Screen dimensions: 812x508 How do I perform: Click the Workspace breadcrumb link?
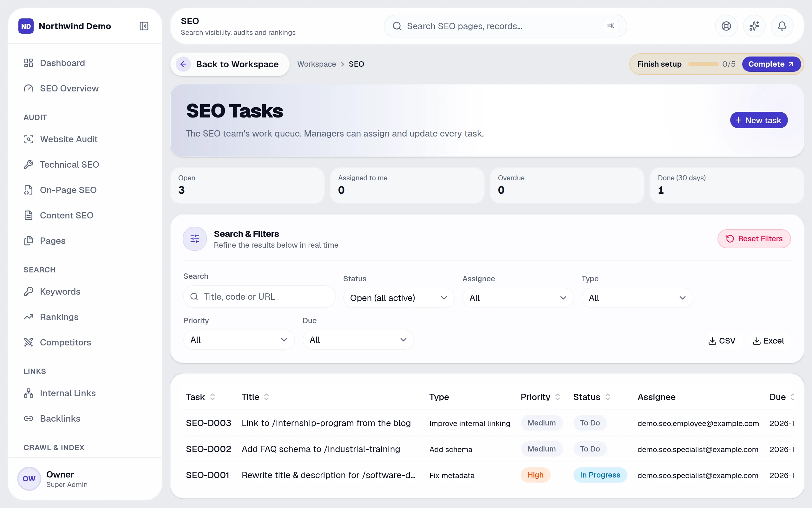tap(317, 64)
